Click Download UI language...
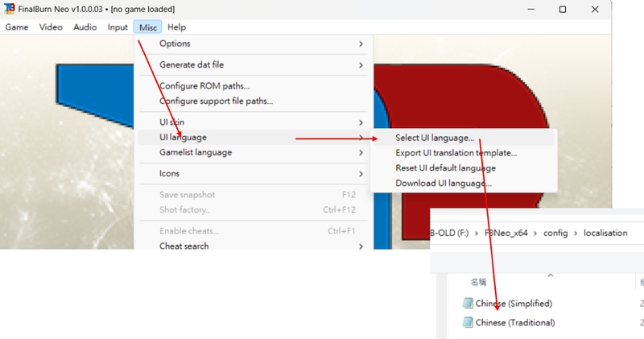 (x=464, y=184)
